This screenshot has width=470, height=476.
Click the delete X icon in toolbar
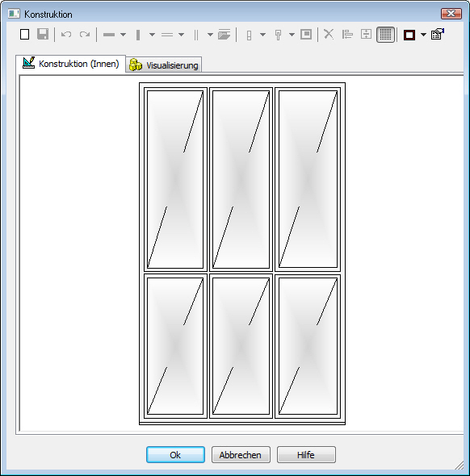[x=329, y=35]
